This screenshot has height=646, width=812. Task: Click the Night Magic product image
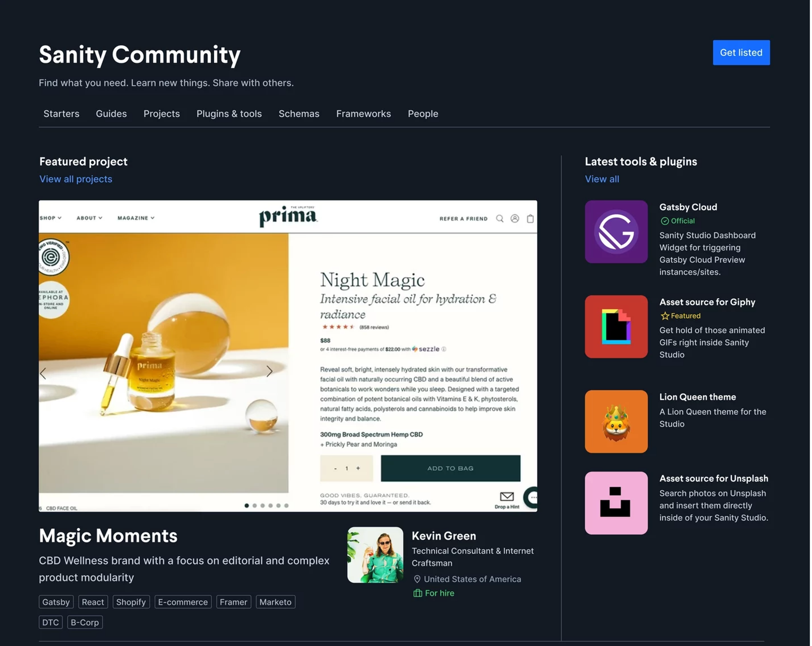click(x=163, y=363)
